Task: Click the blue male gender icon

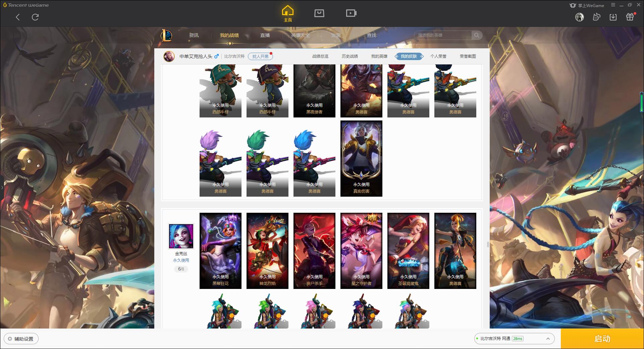Action: click(216, 56)
